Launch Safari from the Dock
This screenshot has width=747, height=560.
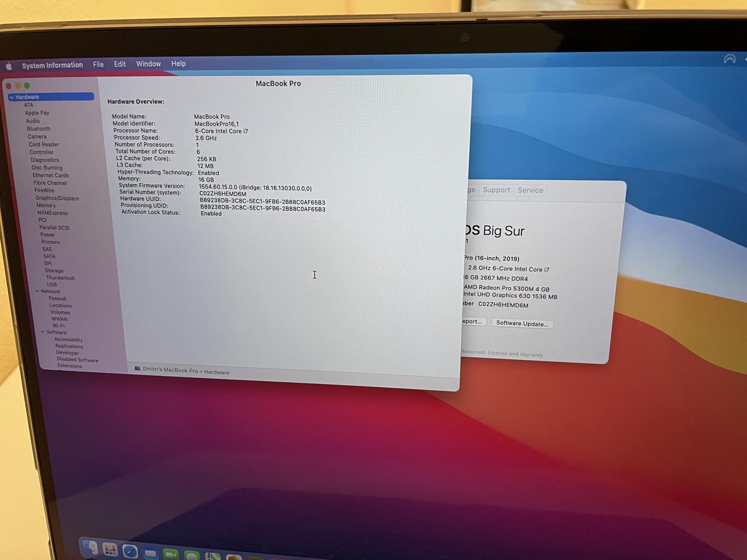pos(130,551)
